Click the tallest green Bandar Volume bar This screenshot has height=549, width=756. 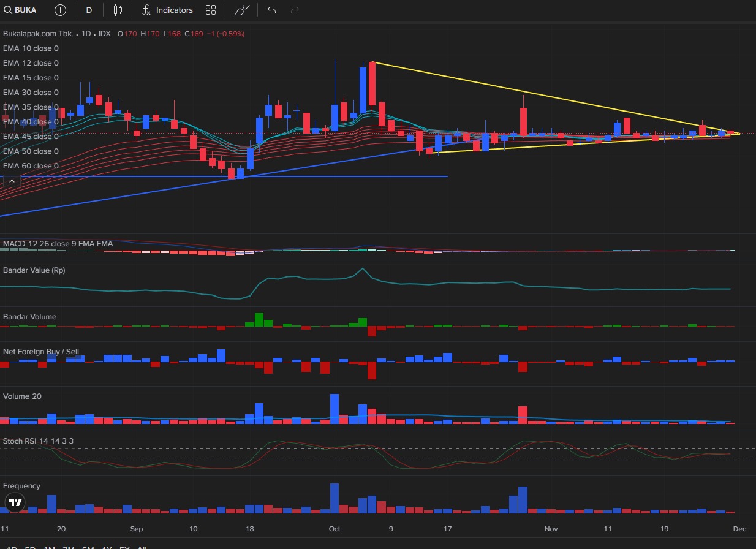pos(259,319)
